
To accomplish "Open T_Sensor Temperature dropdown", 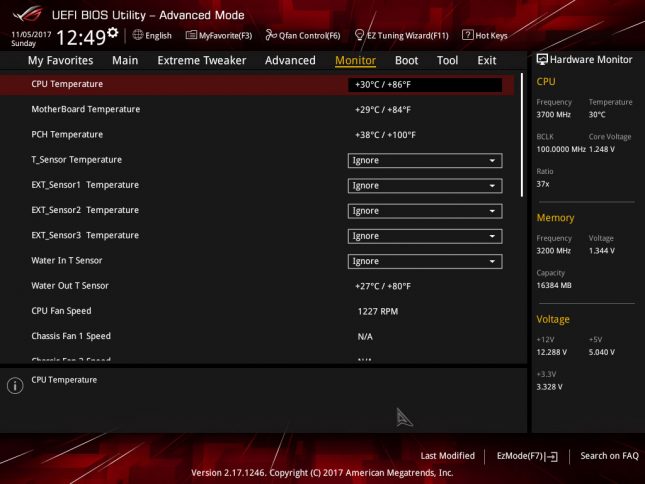I will click(425, 160).
